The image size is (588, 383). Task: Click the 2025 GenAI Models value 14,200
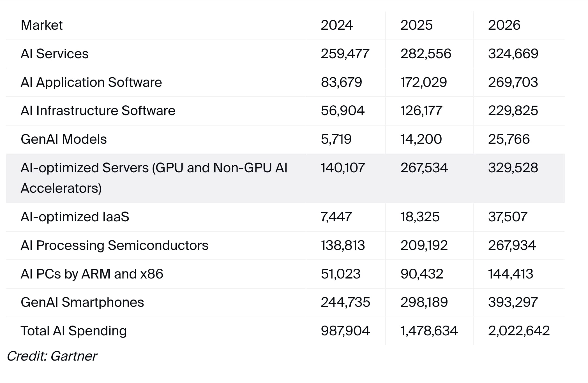(421, 139)
